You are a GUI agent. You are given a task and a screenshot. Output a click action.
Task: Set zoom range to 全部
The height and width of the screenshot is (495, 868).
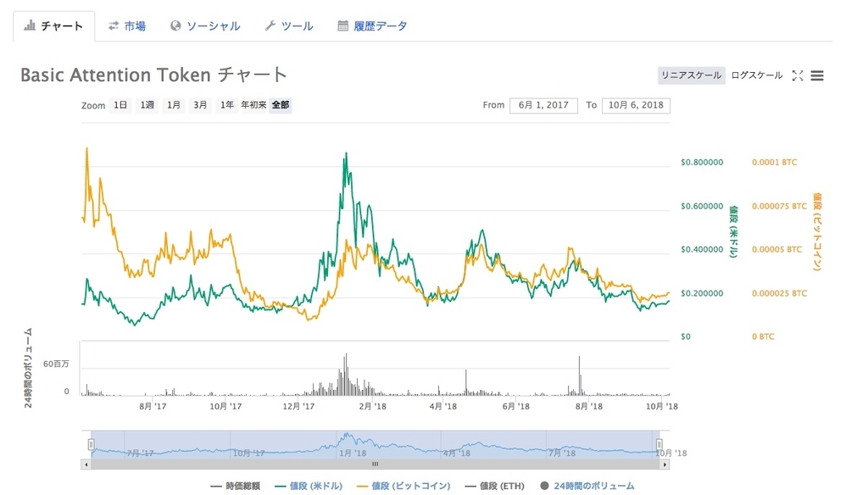(x=281, y=105)
